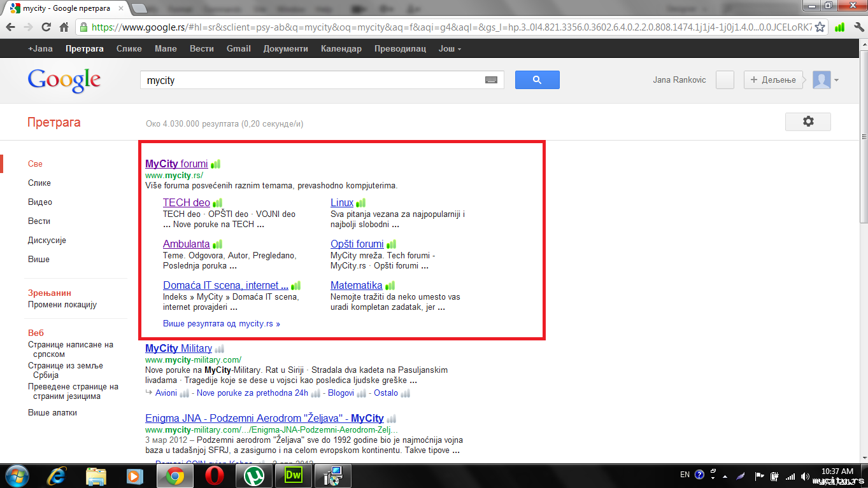Open the Action Center flag icon in the tray

click(x=760, y=475)
